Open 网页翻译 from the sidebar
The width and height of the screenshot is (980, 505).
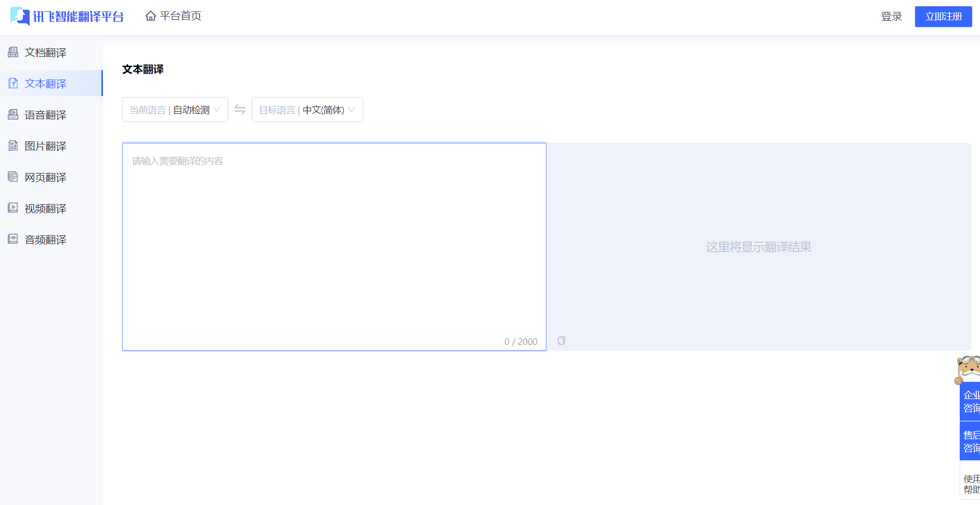(46, 177)
